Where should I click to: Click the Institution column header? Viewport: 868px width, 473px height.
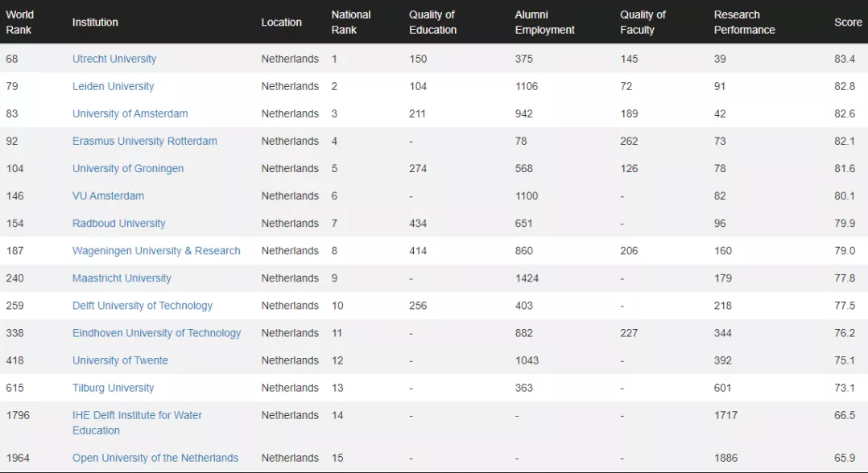(95, 23)
